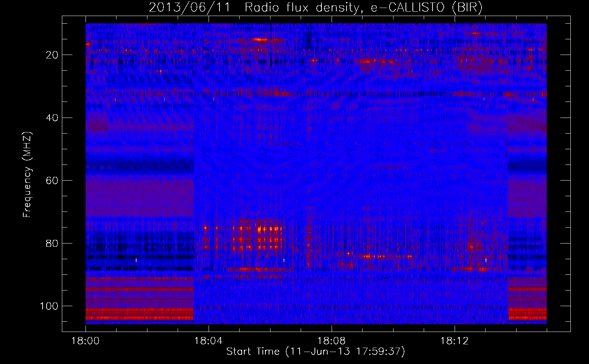Screen dimensions: 589x364
Task: Click the "20" frequency tick label
Action: [x=52, y=55]
